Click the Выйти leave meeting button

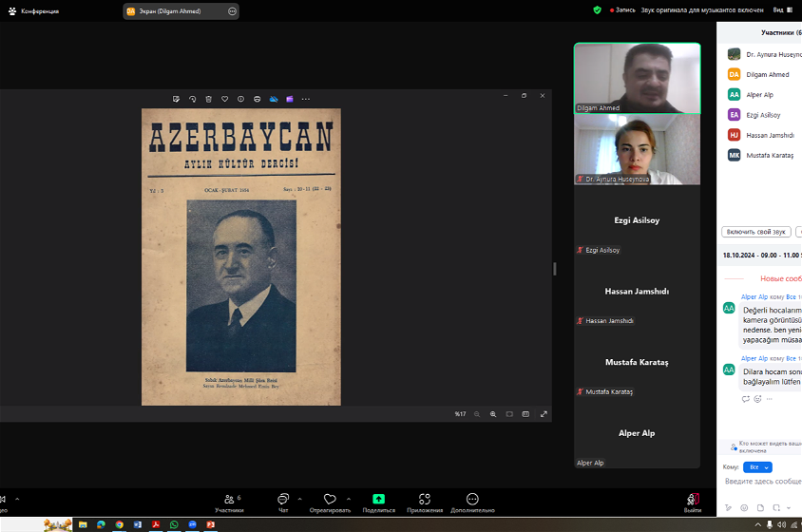693,503
